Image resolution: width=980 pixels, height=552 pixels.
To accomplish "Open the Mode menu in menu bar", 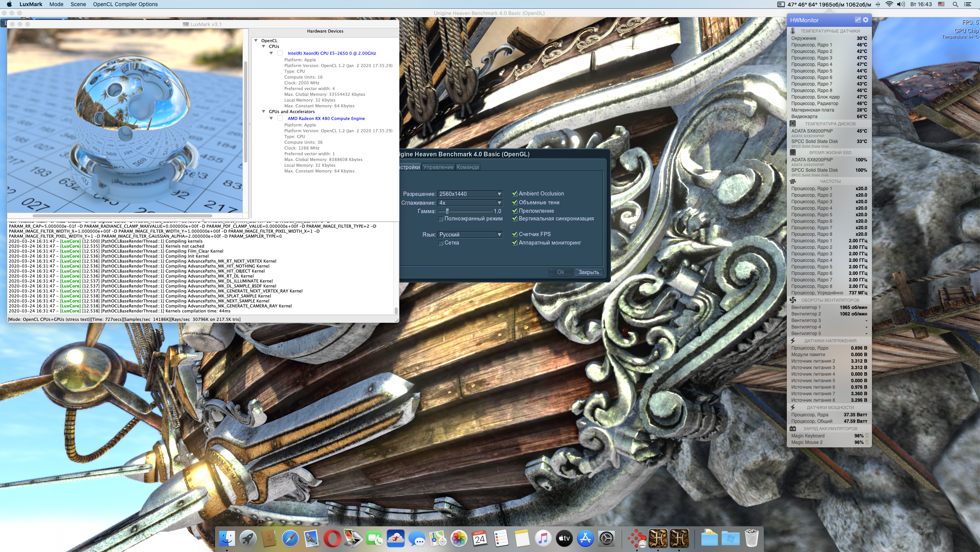I will point(56,4).
